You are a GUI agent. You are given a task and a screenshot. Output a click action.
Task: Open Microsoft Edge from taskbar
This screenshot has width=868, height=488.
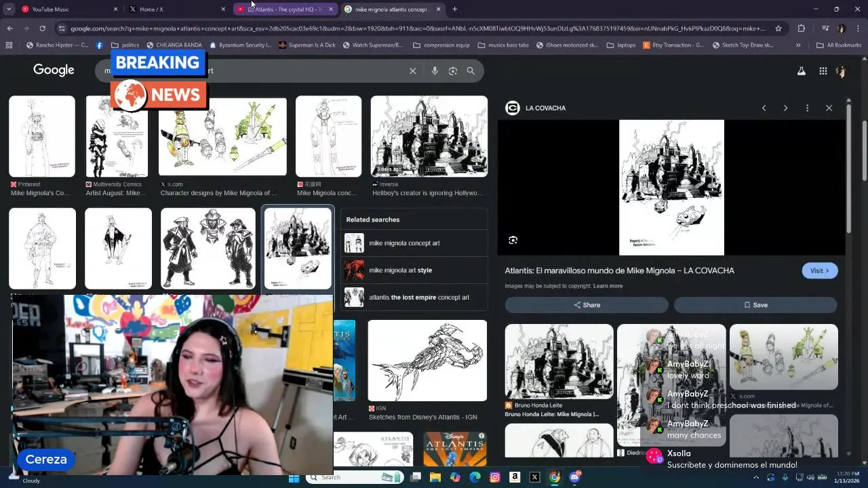(475, 477)
